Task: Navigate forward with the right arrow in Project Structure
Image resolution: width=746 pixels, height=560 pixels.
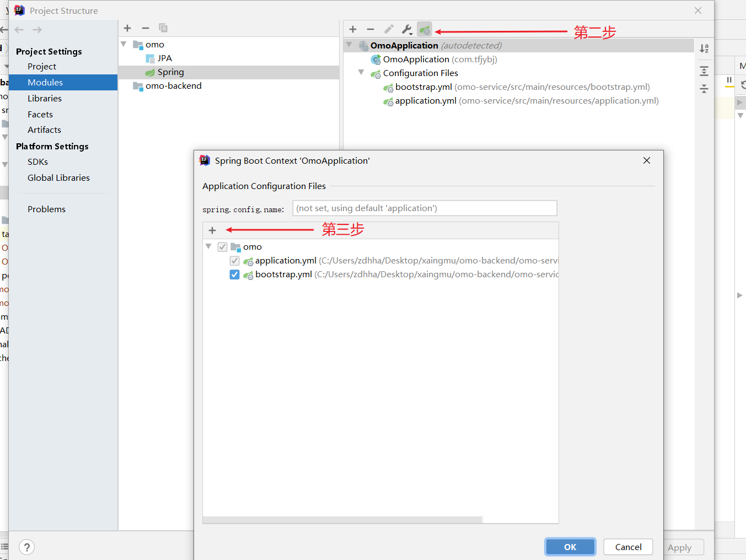Action: 37,30
